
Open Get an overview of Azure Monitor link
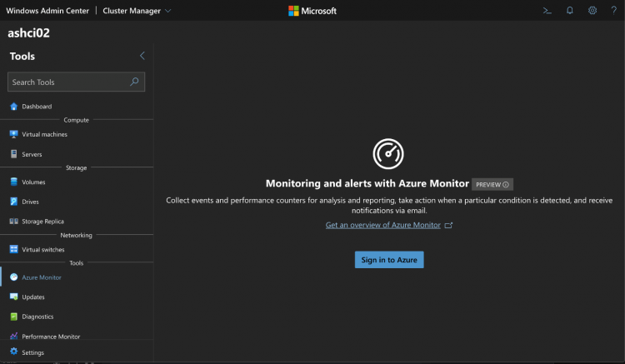click(x=383, y=225)
